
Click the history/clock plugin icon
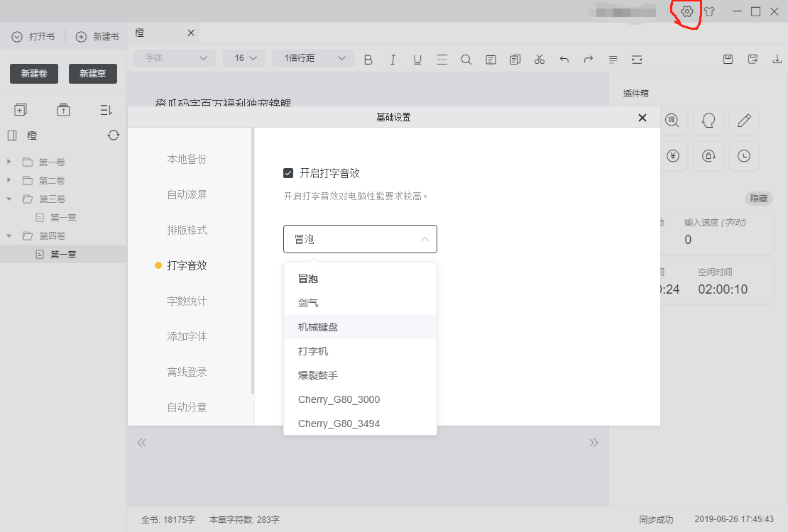coord(743,156)
